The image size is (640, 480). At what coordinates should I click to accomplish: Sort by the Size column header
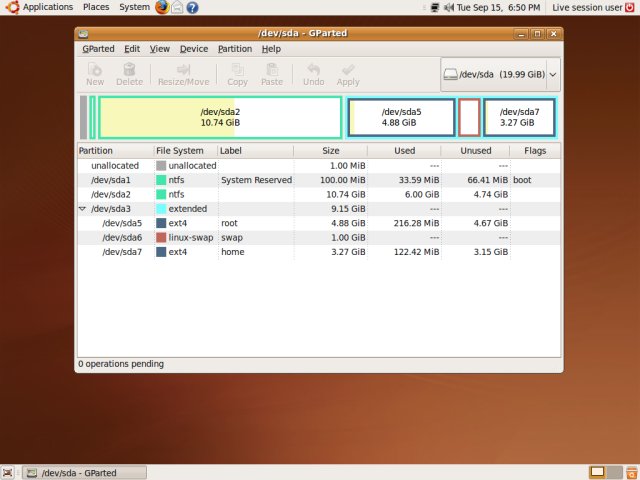330,151
